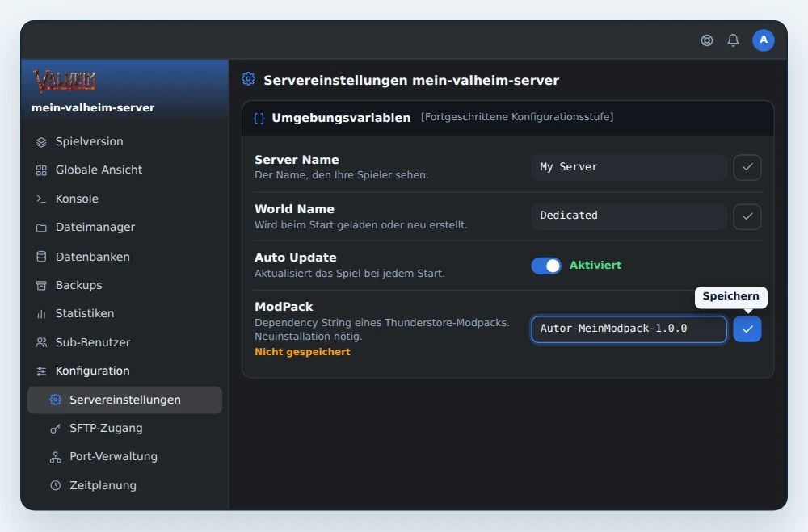Select Servereinstellungen submenu entry
This screenshot has height=532, width=808.
click(x=124, y=400)
